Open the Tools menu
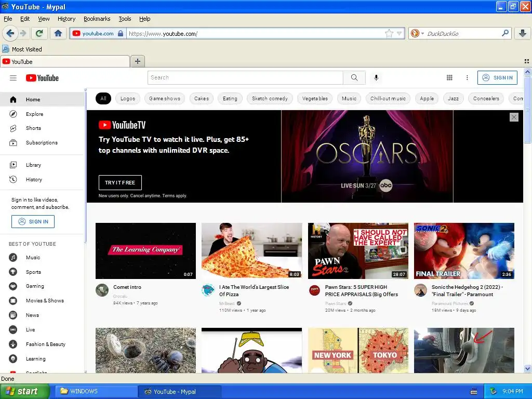The height and width of the screenshot is (399, 532). [x=125, y=19]
